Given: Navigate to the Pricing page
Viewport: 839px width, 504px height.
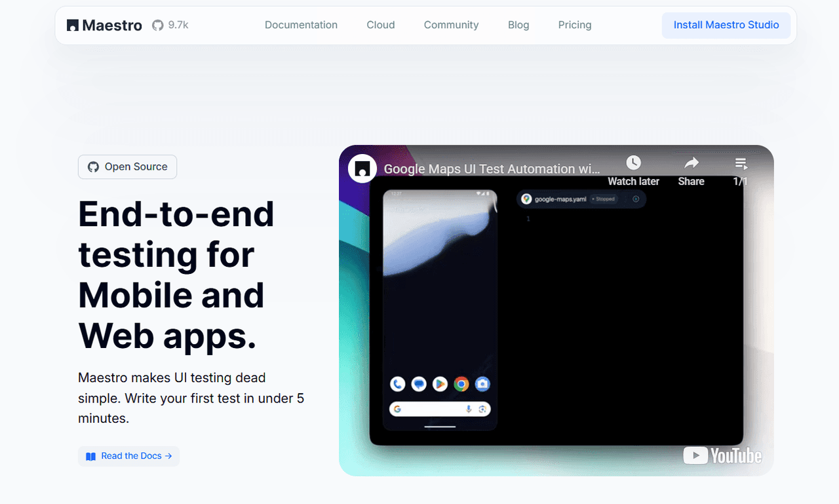Looking at the screenshot, I should (574, 25).
